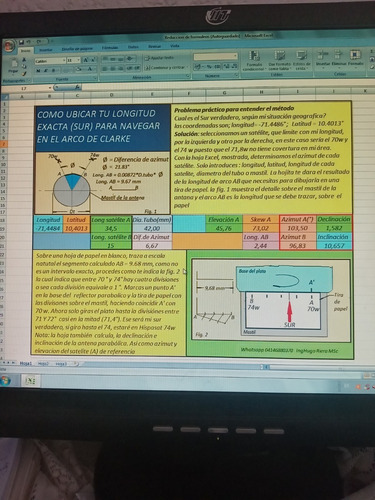
Task: Click the Pegar paste icon
Action: [x=14, y=63]
